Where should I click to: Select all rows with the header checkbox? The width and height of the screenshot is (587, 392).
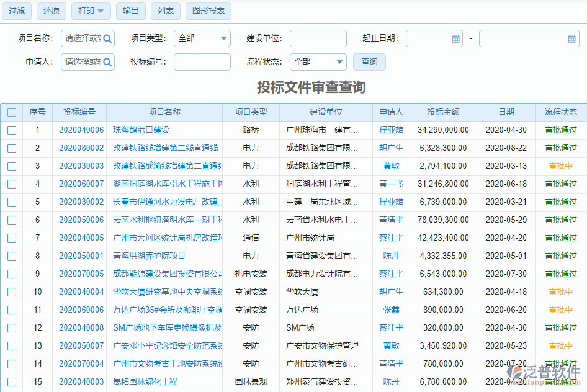click(12, 111)
